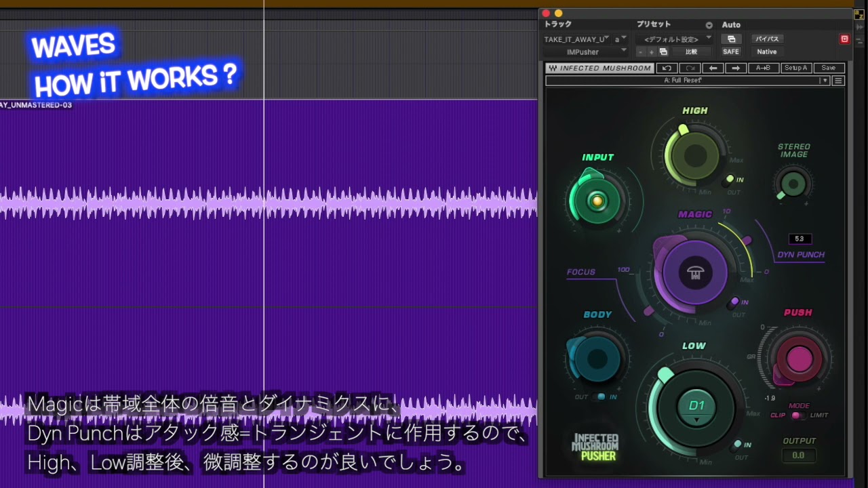Click the mushroom icon in Magic knob
Viewport: 868px width, 488px height.
(x=695, y=273)
